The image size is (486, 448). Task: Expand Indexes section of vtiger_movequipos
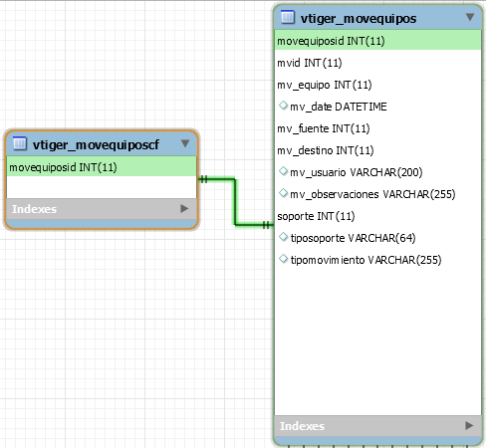(469, 426)
